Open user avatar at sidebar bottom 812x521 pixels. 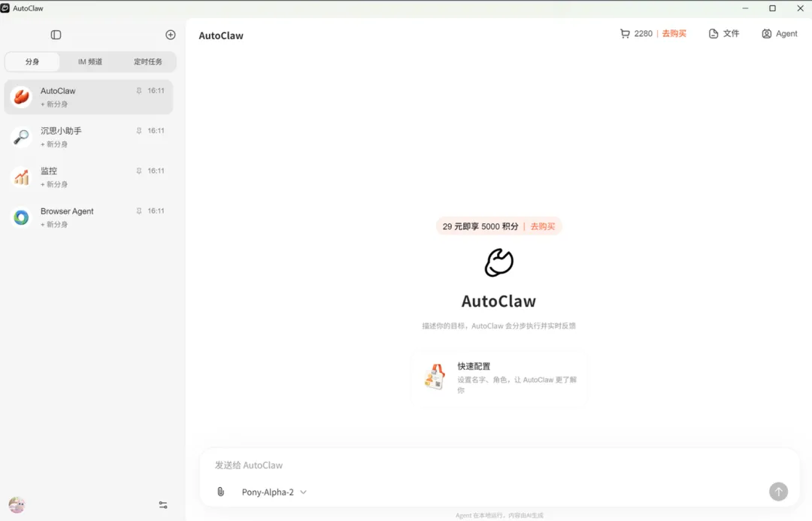(17, 504)
